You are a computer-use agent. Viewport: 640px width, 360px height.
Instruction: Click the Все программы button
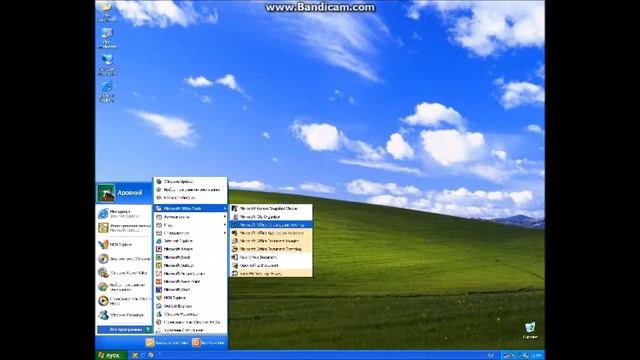point(124,329)
